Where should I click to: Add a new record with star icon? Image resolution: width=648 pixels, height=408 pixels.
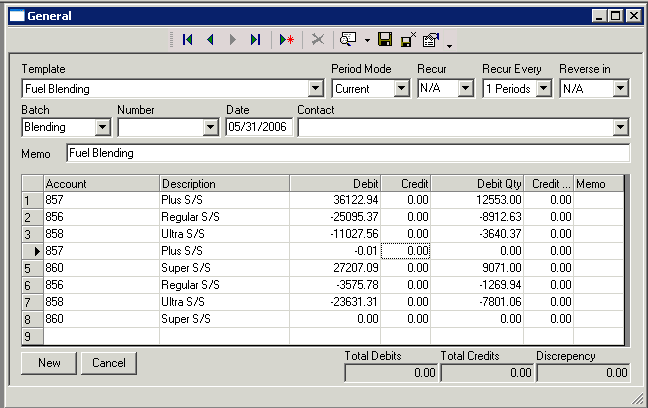(x=286, y=40)
